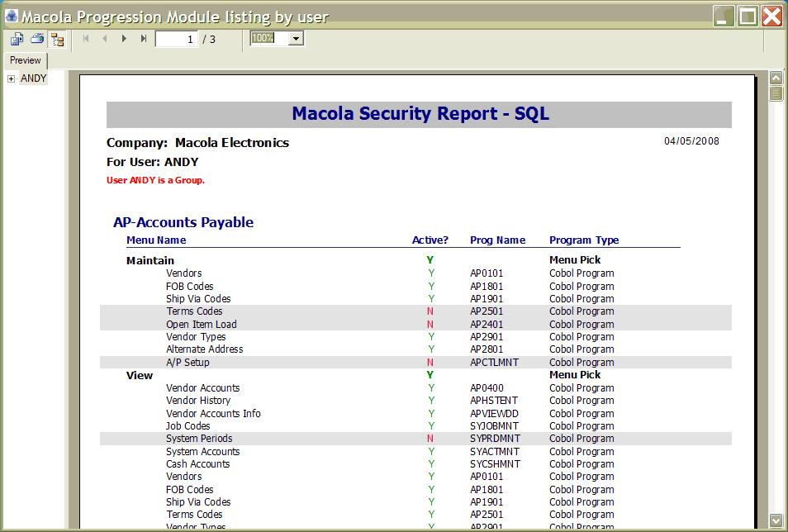
Task: Click the vertical scrollbar up arrow
Action: [x=776, y=78]
